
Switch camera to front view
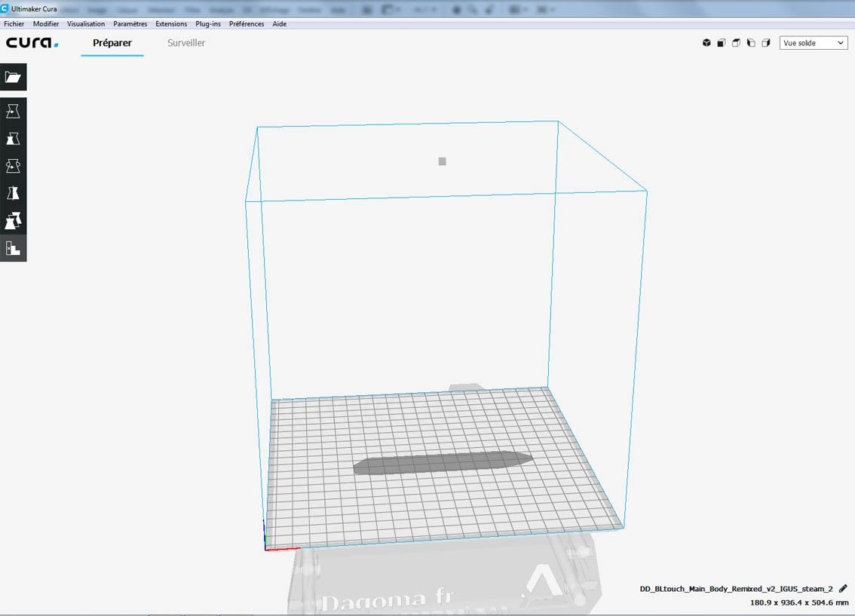(722, 43)
